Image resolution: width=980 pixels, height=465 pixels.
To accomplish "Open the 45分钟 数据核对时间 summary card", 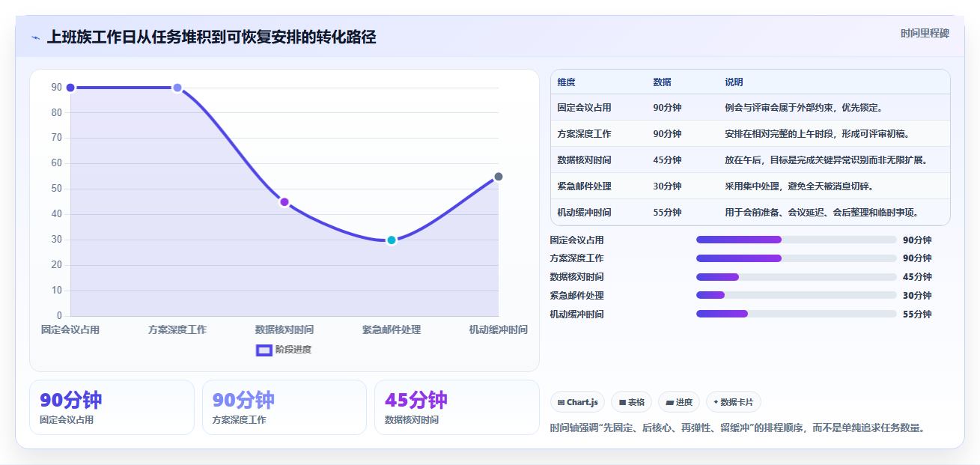I will 457,407.
